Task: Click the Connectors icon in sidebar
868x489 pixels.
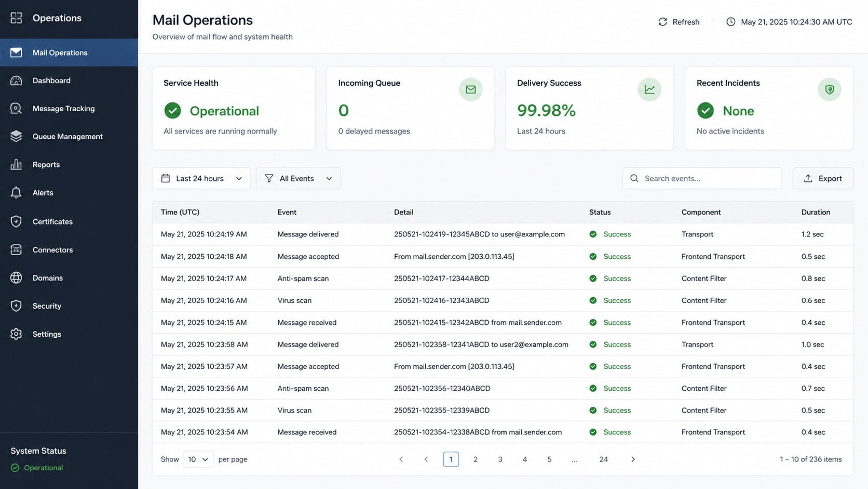Action: pyautogui.click(x=16, y=250)
